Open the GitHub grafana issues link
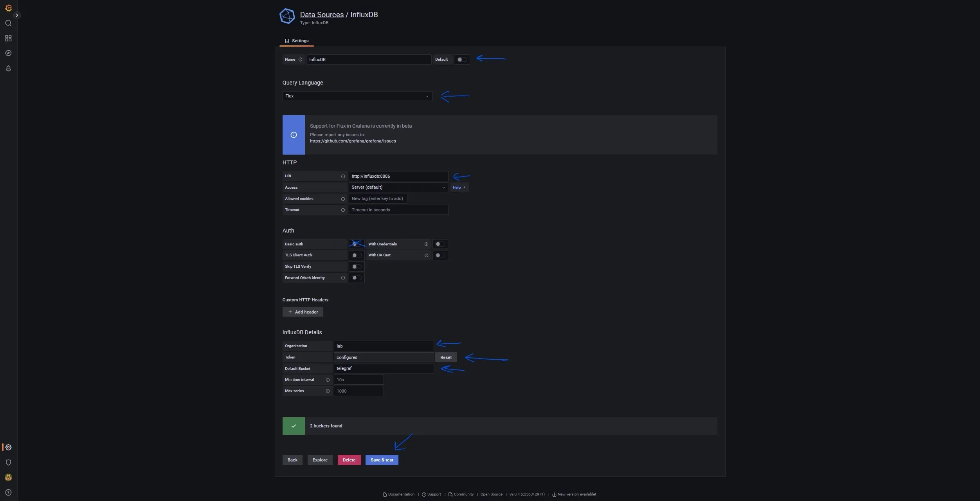The height and width of the screenshot is (501, 980). pos(353,141)
